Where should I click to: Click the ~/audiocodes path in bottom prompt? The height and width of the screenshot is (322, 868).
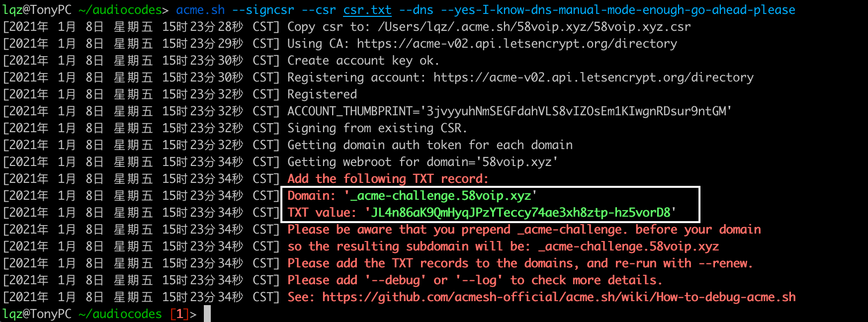click(120, 314)
